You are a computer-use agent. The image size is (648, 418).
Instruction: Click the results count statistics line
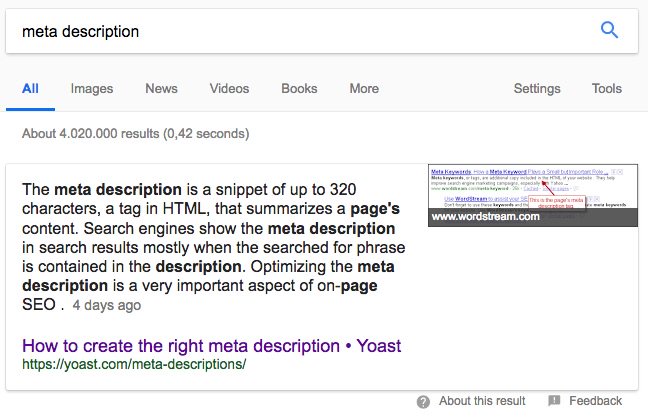(x=136, y=134)
